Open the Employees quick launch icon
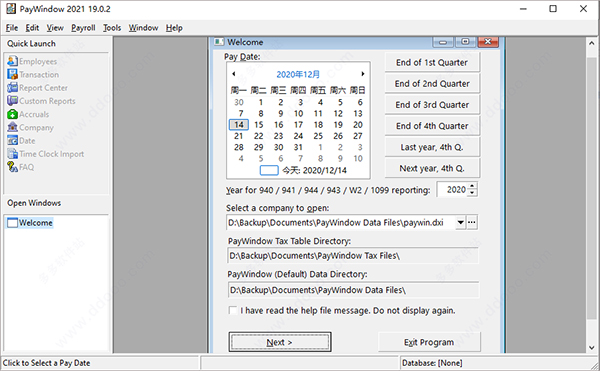The image size is (600, 371). tap(13, 61)
